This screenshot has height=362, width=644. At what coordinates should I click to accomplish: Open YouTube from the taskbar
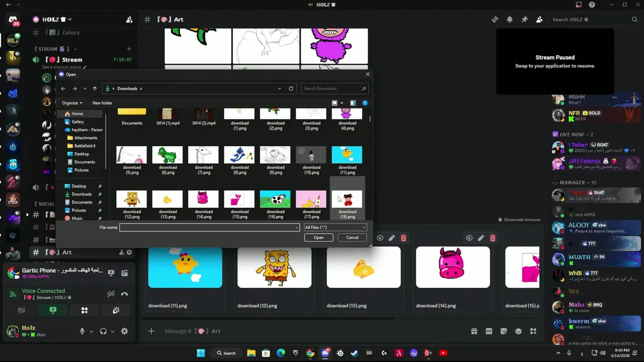tap(443, 353)
